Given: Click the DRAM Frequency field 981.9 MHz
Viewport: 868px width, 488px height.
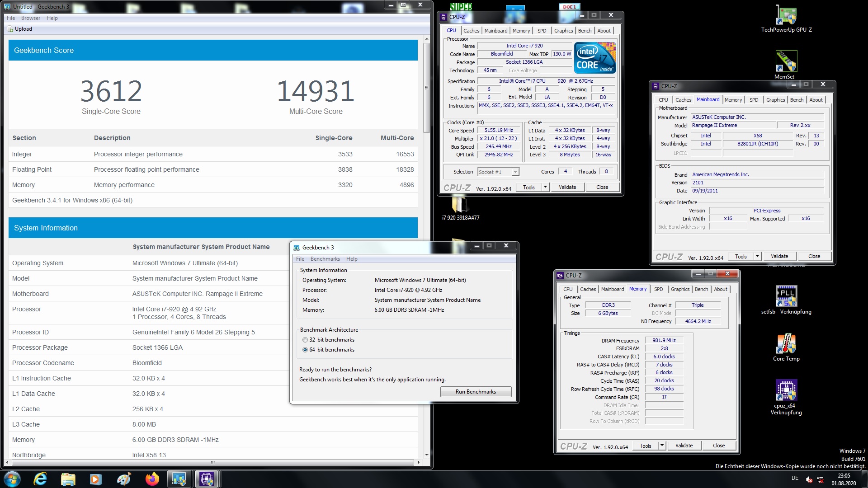Looking at the screenshot, I should (x=664, y=340).
